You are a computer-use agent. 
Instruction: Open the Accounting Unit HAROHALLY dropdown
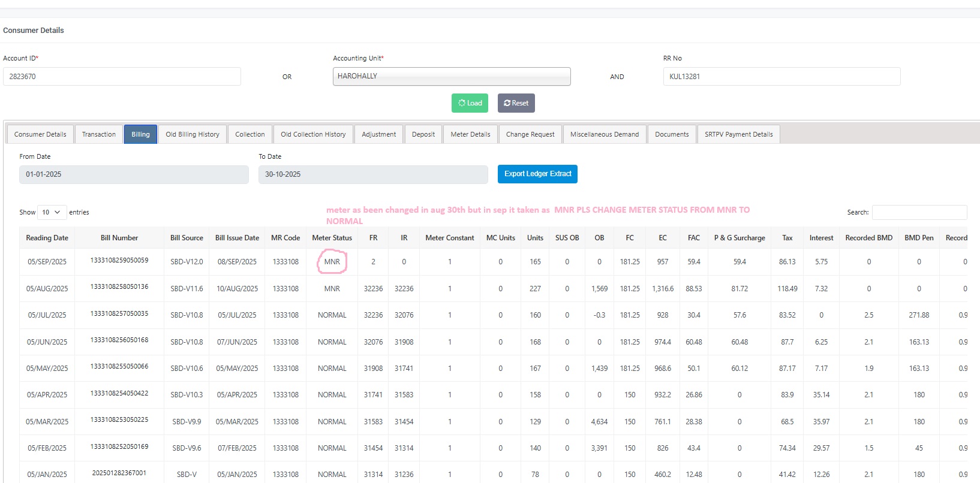[451, 77]
